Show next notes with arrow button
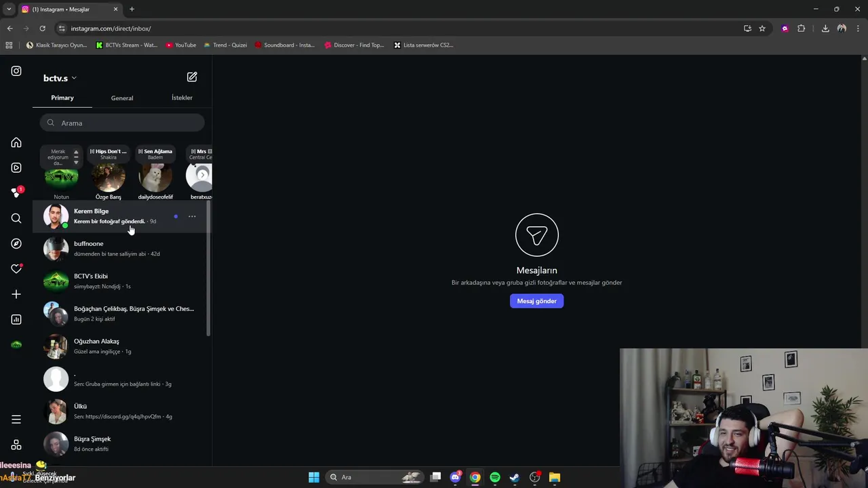 click(x=202, y=175)
